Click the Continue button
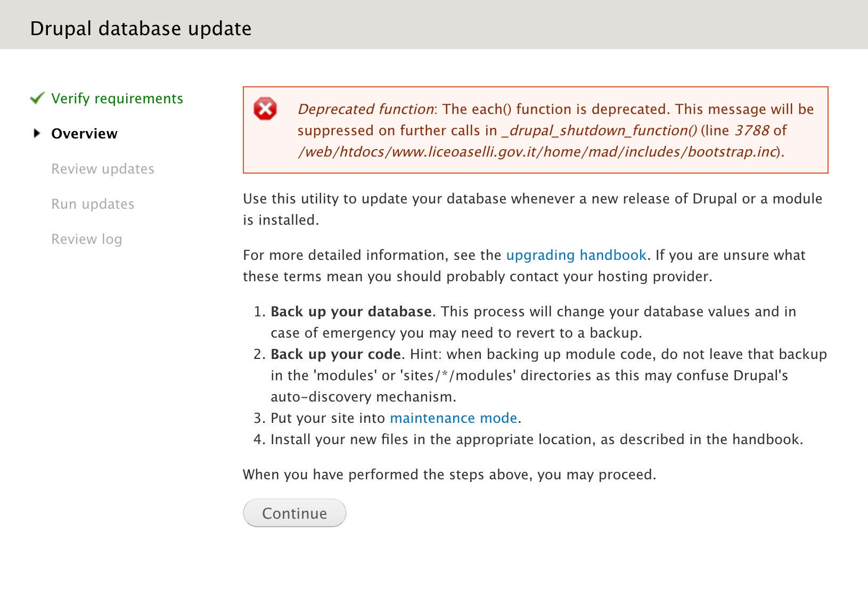 [294, 513]
